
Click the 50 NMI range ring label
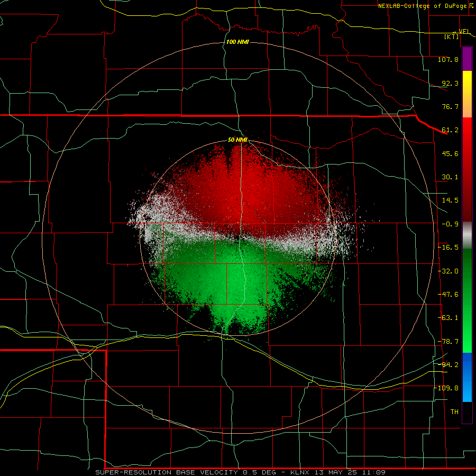[x=237, y=140]
